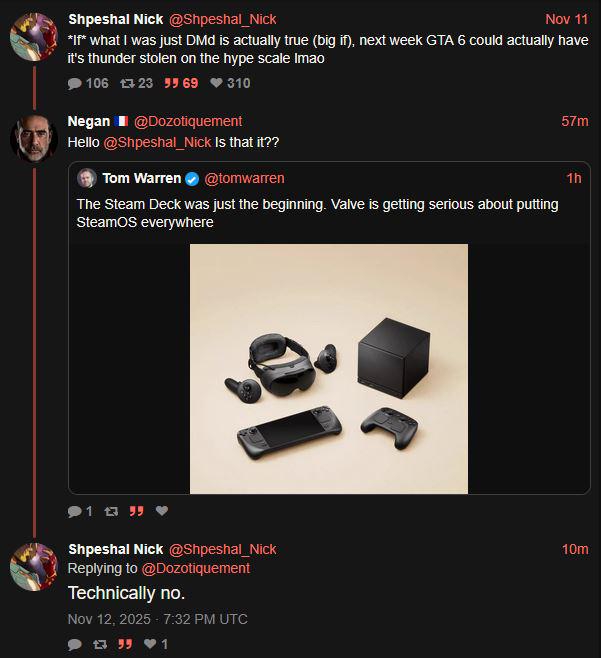The height and width of the screenshot is (658, 601).
Task: Click Tom Warren's small avatar
Action: [x=87, y=178]
